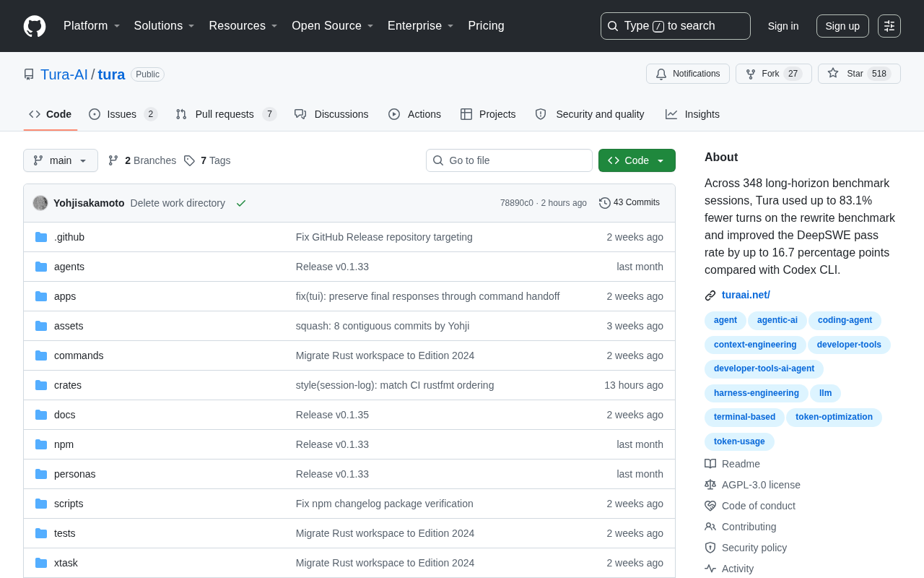Click the folder icon for assets
This screenshot has height=578, width=924.
pos(41,326)
